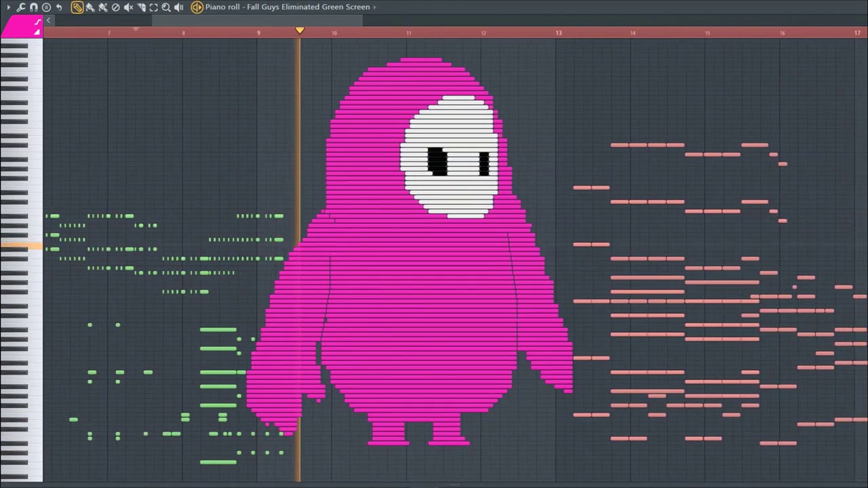Select the Draw pencil tool

(x=77, y=7)
